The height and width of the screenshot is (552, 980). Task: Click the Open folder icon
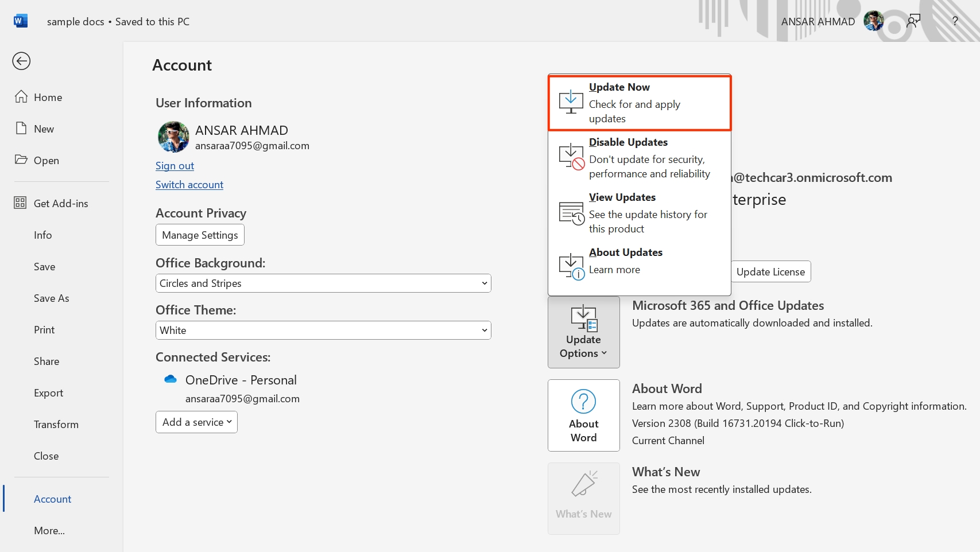click(x=21, y=160)
